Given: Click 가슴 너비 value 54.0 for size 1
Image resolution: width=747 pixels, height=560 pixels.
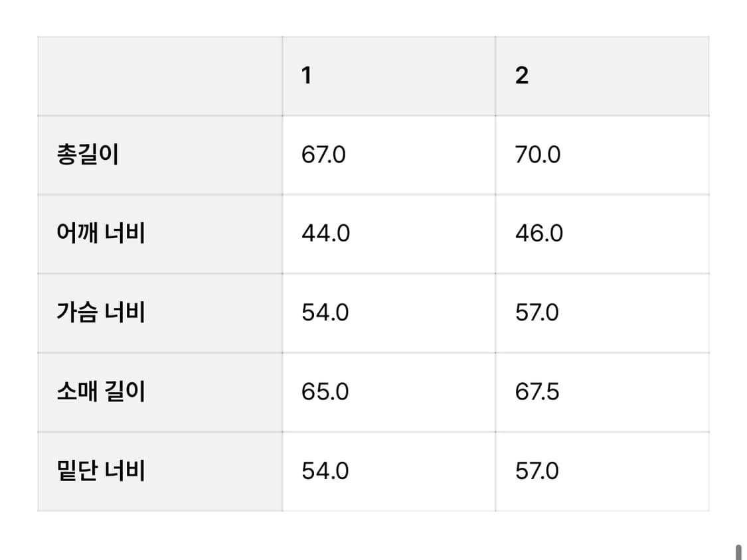Looking at the screenshot, I should 325,313.
